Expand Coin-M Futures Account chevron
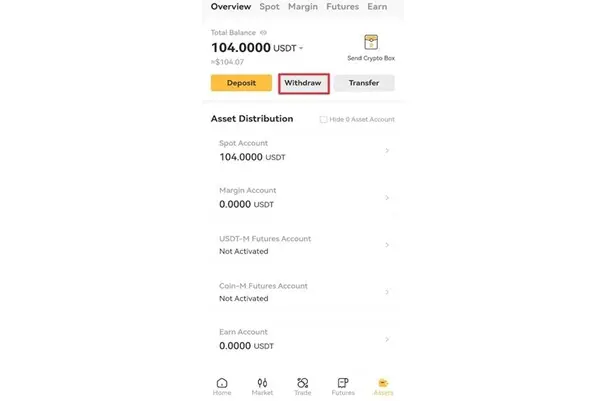Image resolution: width=602 pixels, height=401 pixels. [387, 292]
